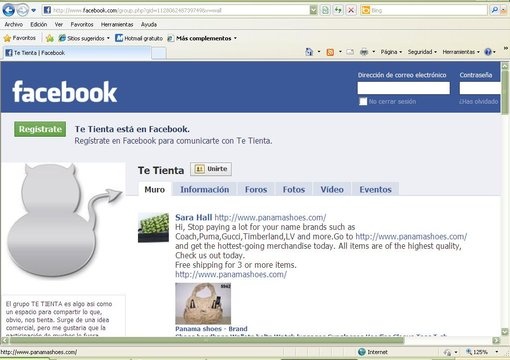The width and height of the screenshot is (510, 360).
Task: Click the horizontal scrollbar at page bottom
Action: 207,340
